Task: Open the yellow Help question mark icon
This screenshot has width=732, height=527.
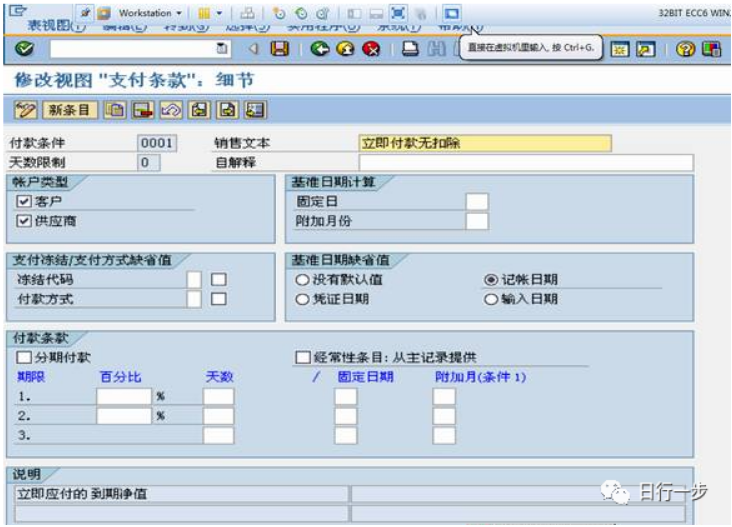Action: [685, 49]
